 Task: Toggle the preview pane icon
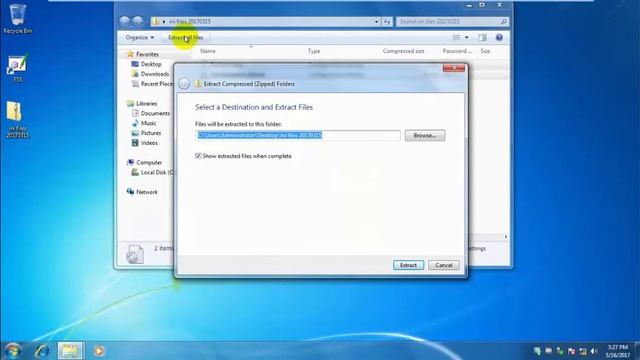[x=482, y=38]
